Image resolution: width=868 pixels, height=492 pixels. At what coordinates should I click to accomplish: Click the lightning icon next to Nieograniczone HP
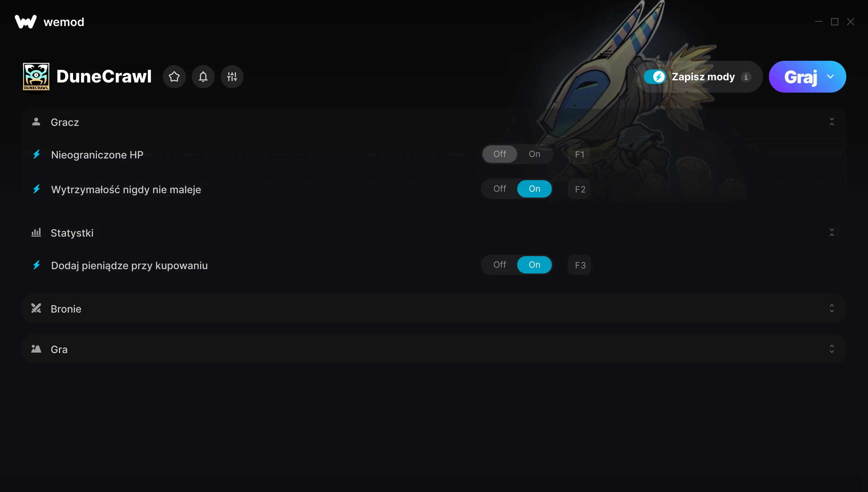click(37, 154)
